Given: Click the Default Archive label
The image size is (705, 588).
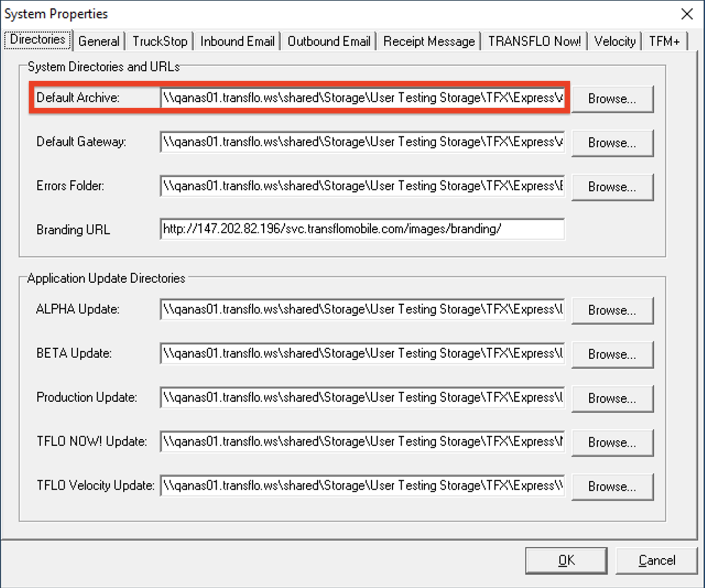Looking at the screenshot, I should [78, 98].
